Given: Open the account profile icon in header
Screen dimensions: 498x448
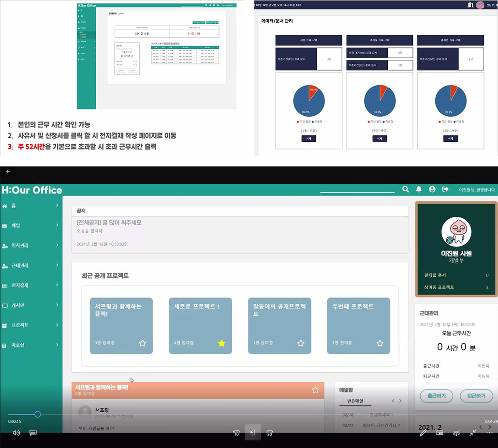Looking at the screenshot, I should click(x=432, y=189).
